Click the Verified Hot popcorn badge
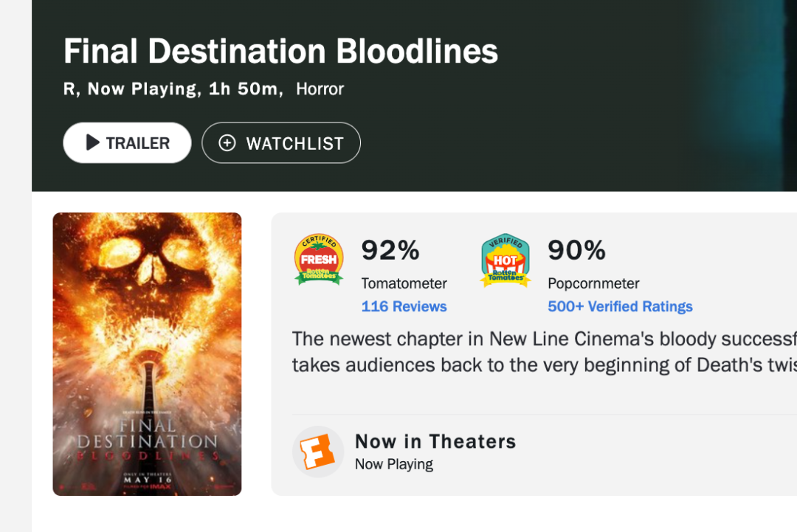 click(x=506, y=260)
